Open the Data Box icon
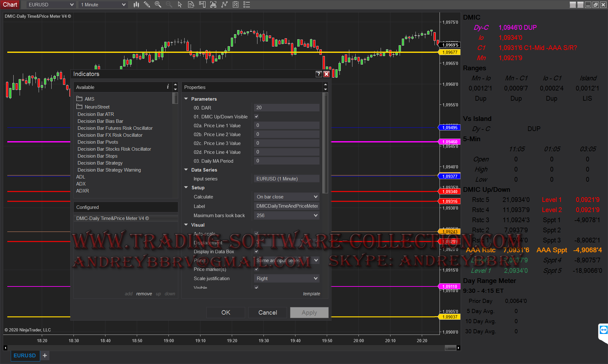Screen dimensions: 608x364 click(x=191, y=4)
